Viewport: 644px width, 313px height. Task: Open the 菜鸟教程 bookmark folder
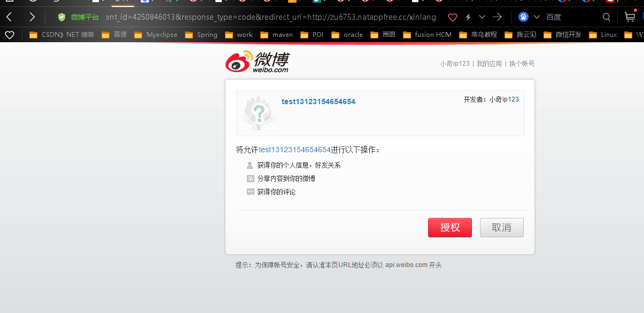pos(478,35)
